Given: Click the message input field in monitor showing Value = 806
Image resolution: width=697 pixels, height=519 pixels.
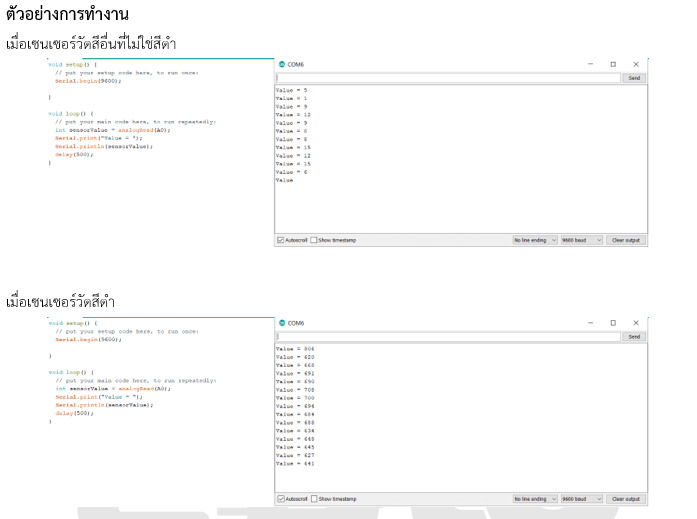Looking at the screenshot, I should (x=448, y=337).
